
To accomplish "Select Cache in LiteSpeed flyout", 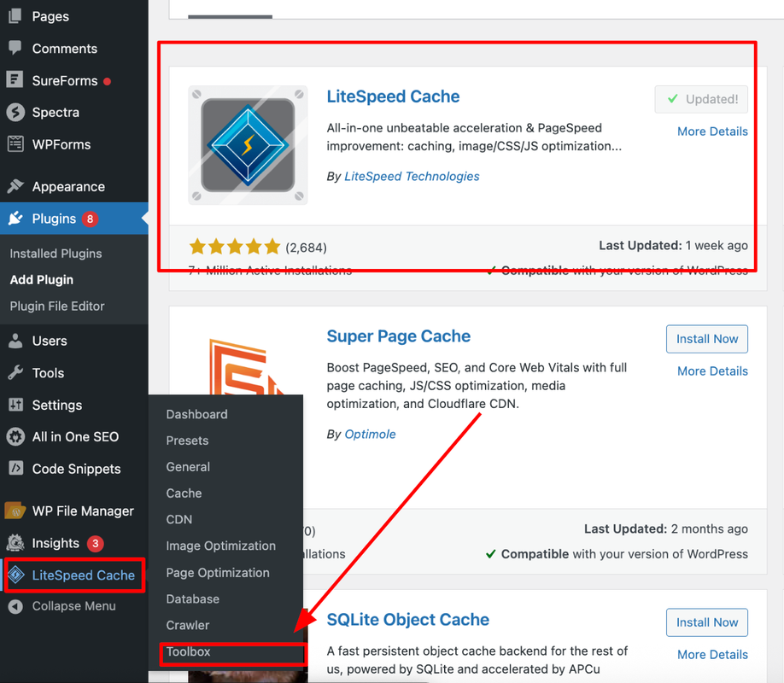I will 184,493.
